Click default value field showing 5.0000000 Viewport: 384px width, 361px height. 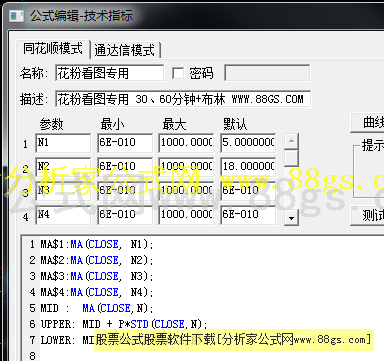pos(248,143)
